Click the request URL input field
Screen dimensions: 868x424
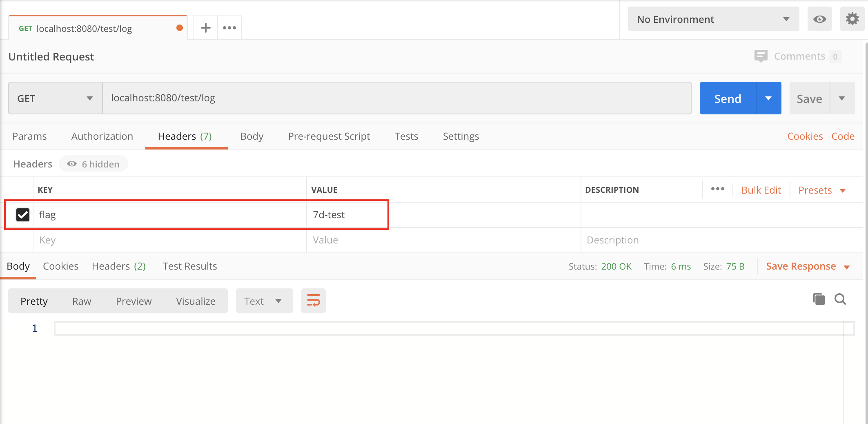pos(396,98)
